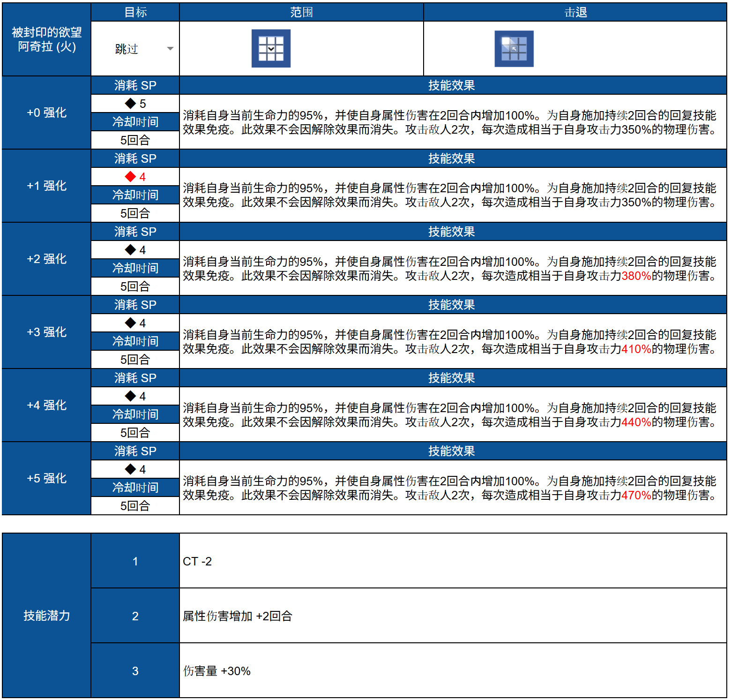
Task: Click the knockback grid icon
Action: [x=514, y=49]
